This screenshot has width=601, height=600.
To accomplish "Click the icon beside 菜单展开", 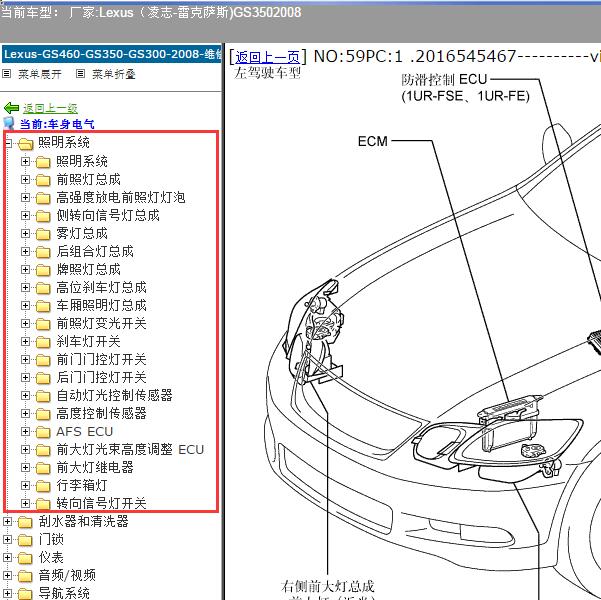I will click(7, 74).
